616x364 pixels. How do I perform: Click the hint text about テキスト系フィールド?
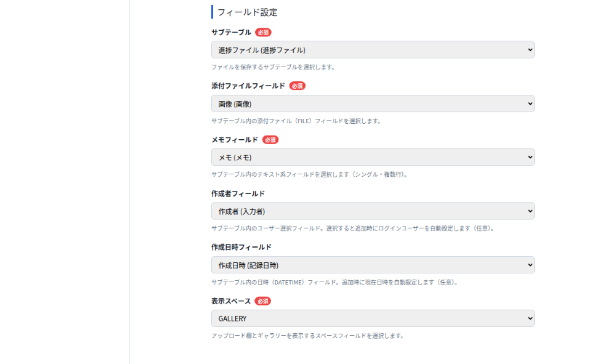click(x=310, y=174)
